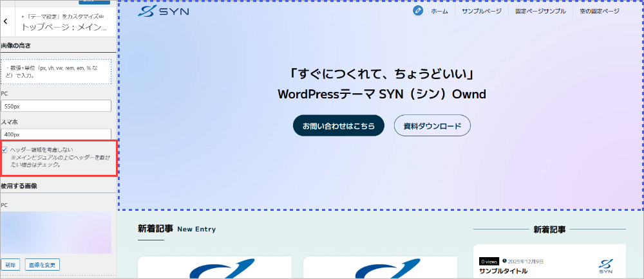This screenshot has width=644, height=279.
Task: Click the 削除 button under the image
Action: [10, 264]
